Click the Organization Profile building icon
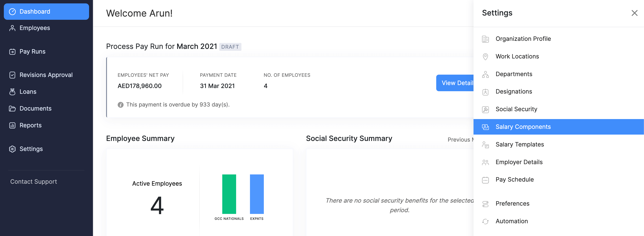644x236 pixels. coord(485,39)
